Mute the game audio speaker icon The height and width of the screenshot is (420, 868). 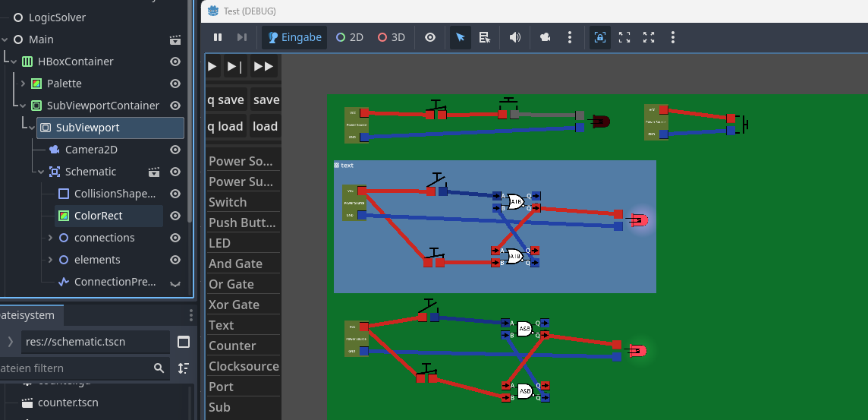tap(515, 37)
